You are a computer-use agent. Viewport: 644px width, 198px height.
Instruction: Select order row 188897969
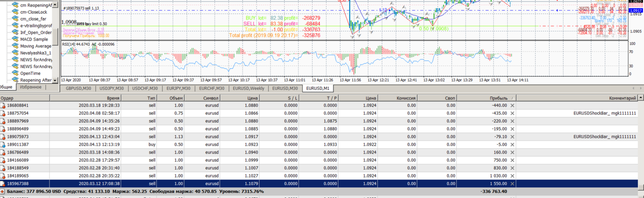click(x=319, y=121)
